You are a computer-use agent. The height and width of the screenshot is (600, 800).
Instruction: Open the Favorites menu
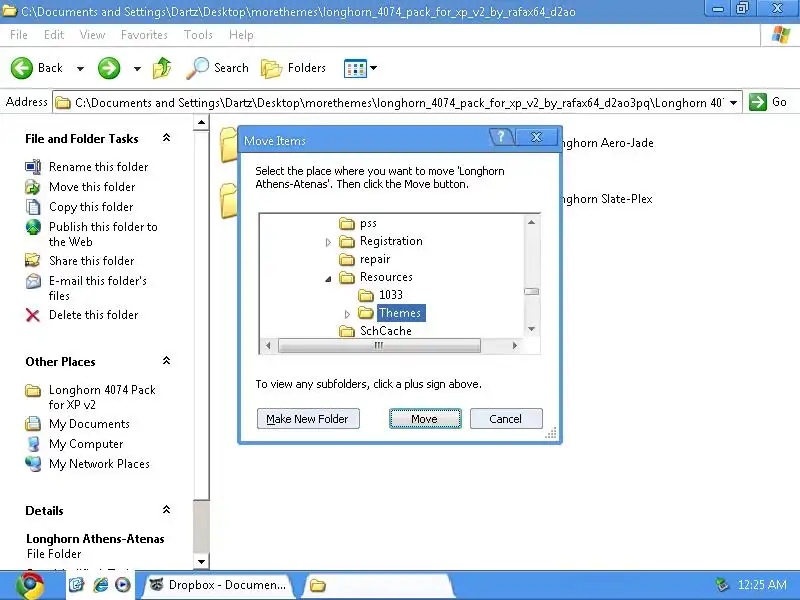tap(144, 35)
